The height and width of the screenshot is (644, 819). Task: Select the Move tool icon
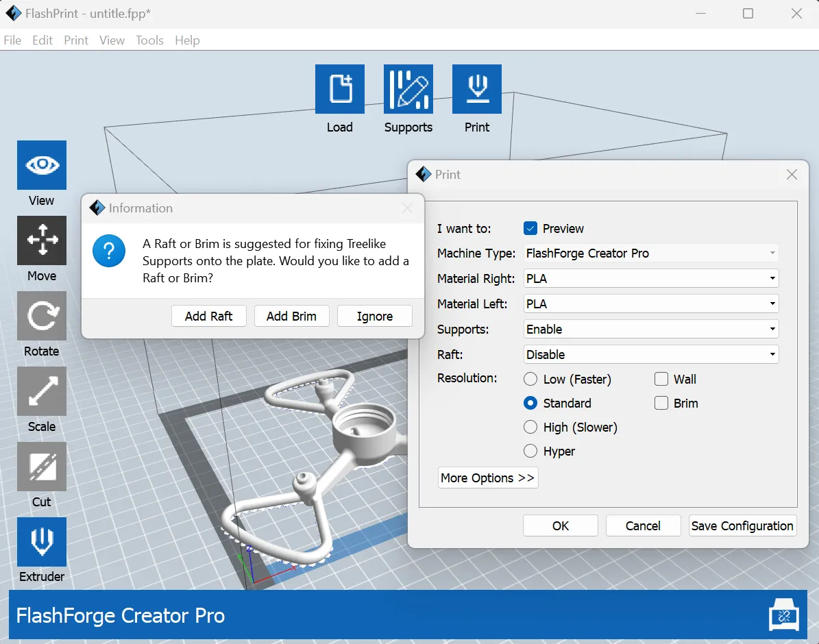[x=42, y=240]
